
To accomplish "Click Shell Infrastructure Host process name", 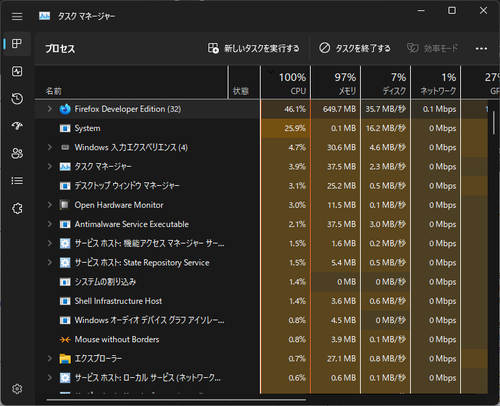I will [x=118, y=301].
